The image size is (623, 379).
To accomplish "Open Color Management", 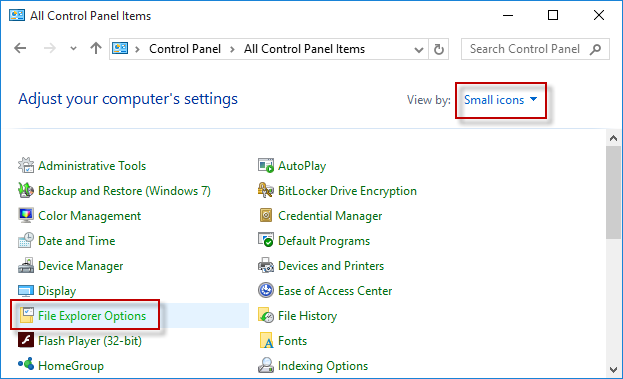I will pos(89,216).
